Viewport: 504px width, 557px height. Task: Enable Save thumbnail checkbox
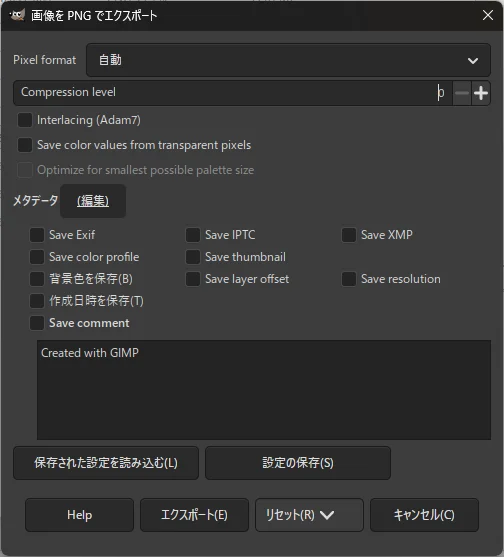[193, 257]
